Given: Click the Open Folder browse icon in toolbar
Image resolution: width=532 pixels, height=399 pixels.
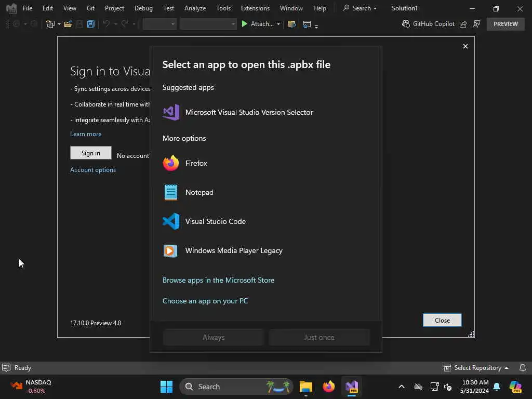Looking at the screenshot, I should [291, 24].
